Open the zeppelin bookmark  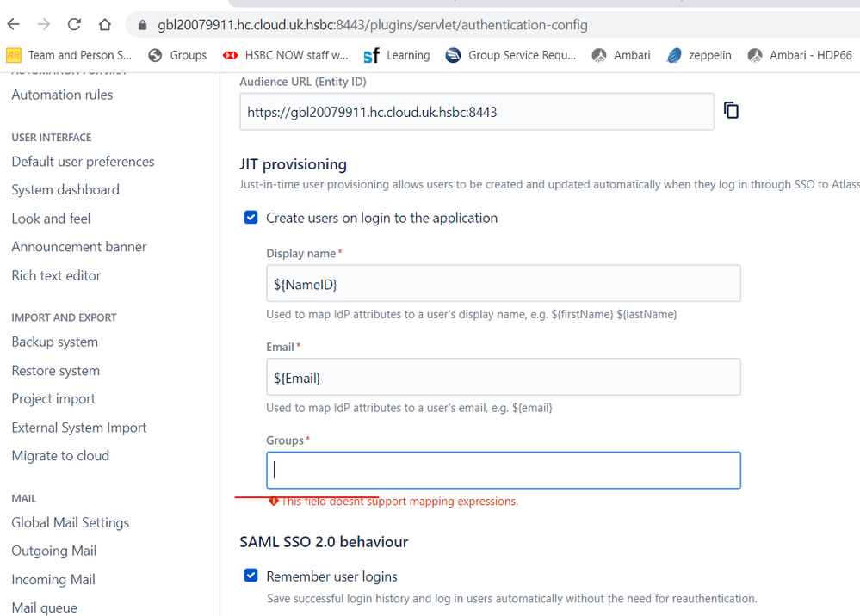pos(699,55)
